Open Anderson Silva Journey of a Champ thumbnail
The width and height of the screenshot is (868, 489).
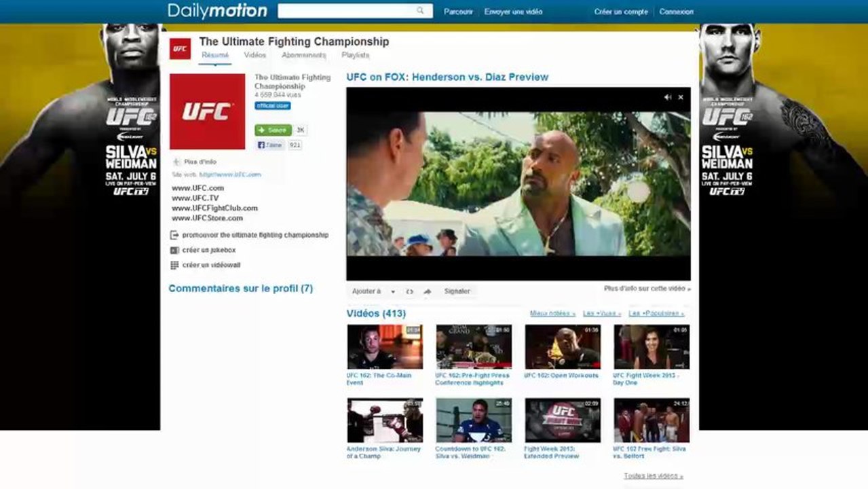click(385, 420)
